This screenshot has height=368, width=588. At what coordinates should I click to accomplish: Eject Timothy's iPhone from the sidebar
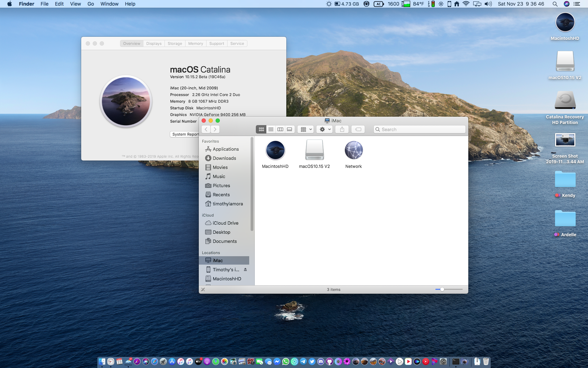click(x=245, y=270)
